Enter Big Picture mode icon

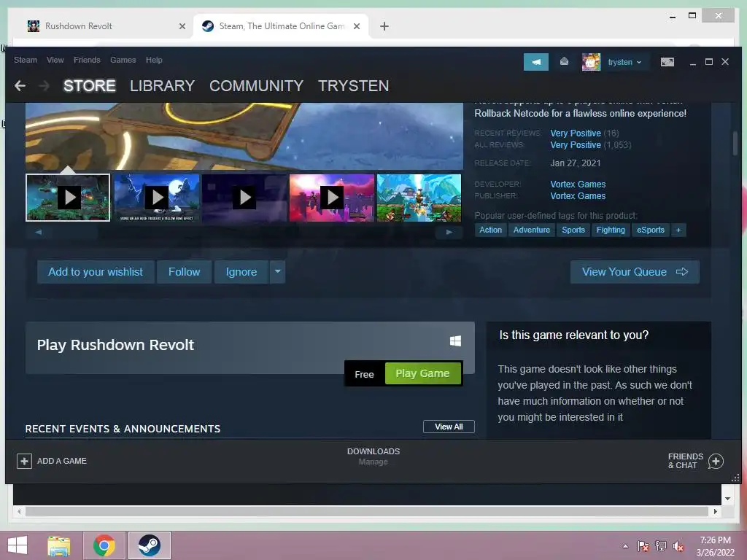coord(667,62)
